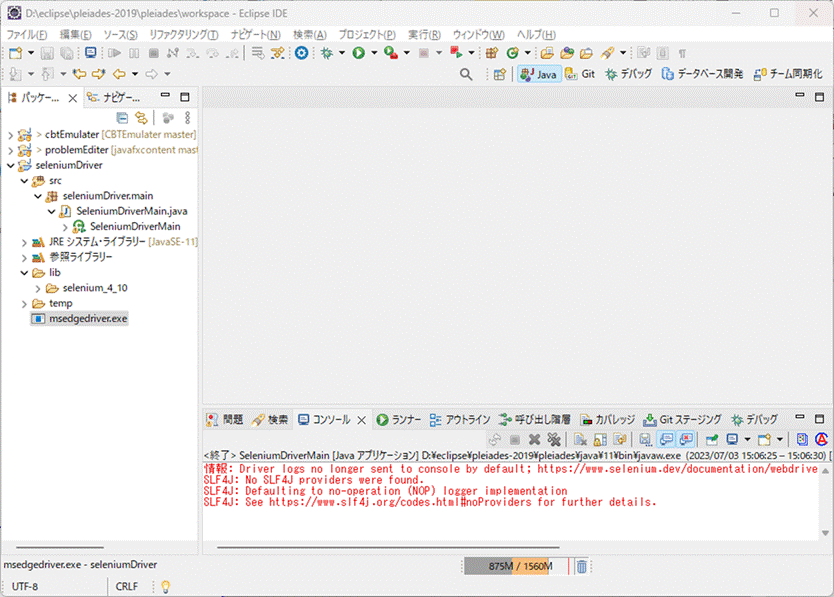Click Clear Console icon
This screenshot has width=834, height=597.
580,440
